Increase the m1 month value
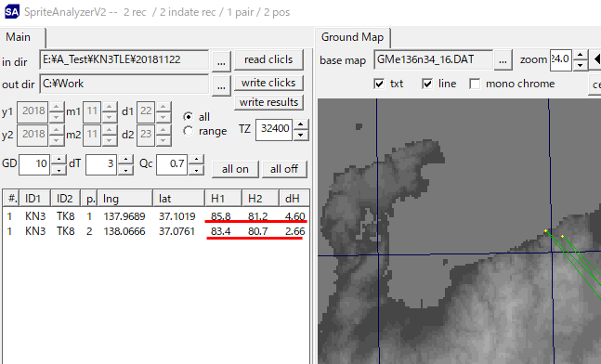The height and width of the screenshot is (364, 601). tap(110, 107)
